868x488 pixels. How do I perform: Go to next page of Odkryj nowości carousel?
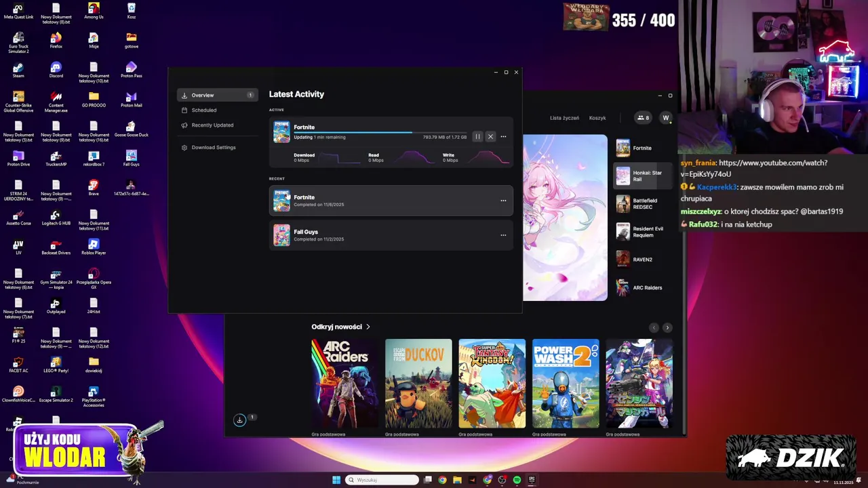pyautogui.click(x=667, y=327)
